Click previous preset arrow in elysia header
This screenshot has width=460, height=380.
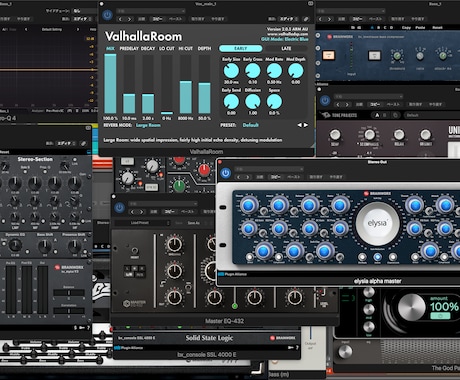[239, 177]
